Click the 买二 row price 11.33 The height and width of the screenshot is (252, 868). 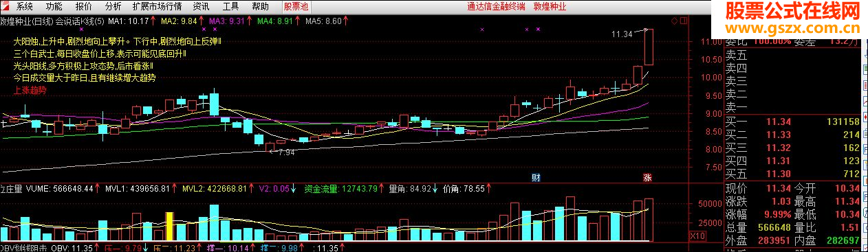pyautogui.click(x=778, y=135)
